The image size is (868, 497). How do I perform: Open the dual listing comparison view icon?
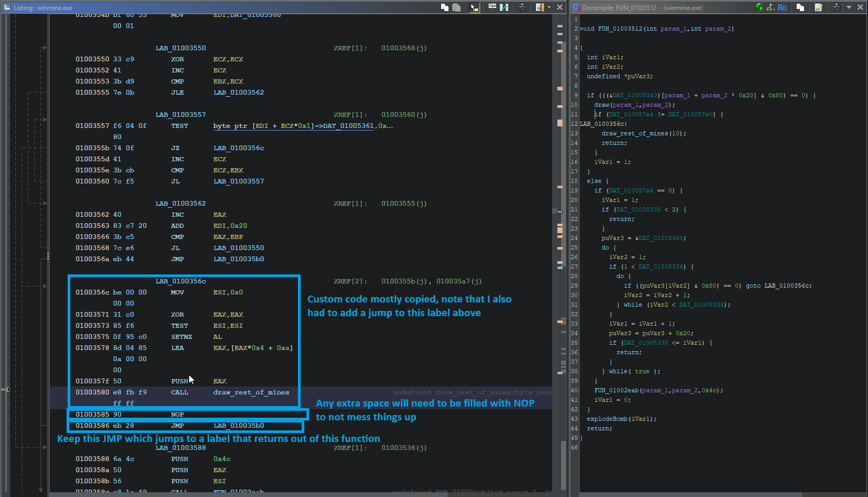pyautogui.click(x=503, y=7)
